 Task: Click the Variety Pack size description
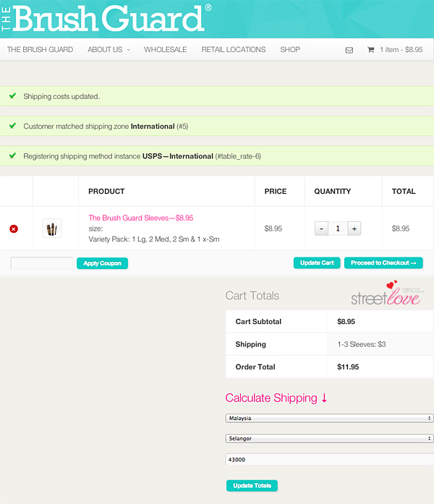[x=154, y=239]
